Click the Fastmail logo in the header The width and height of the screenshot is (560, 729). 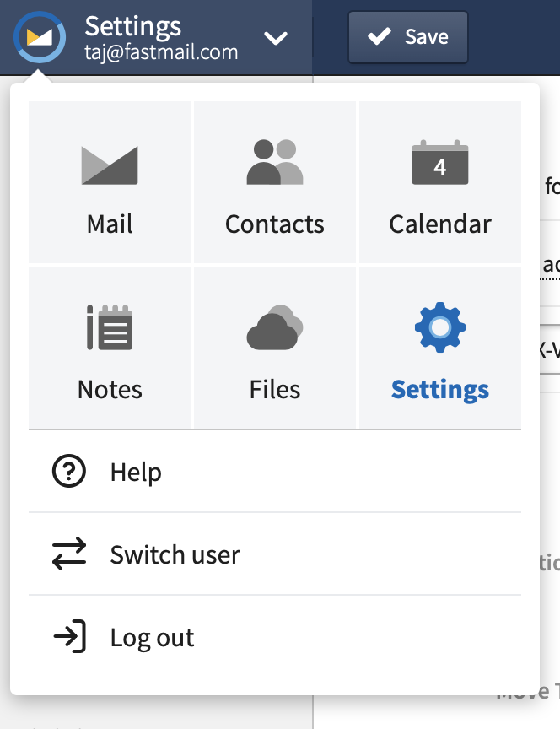tap(40, 37)
